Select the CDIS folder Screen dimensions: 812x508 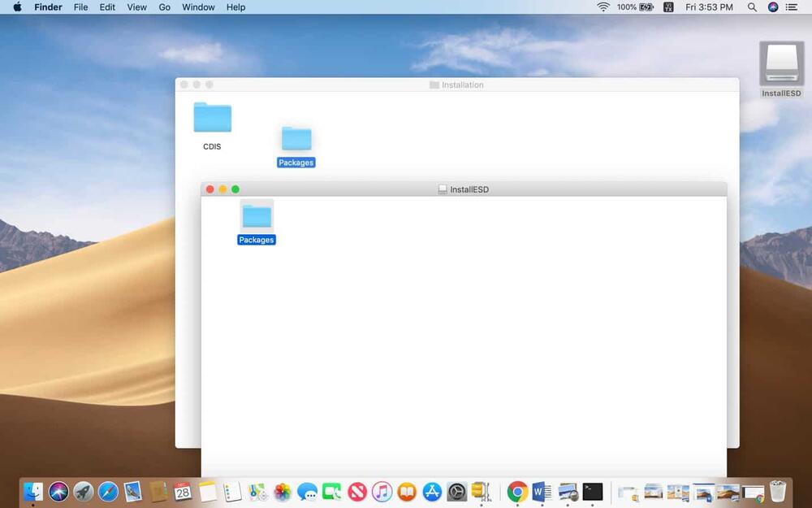[x=212, y=119]
